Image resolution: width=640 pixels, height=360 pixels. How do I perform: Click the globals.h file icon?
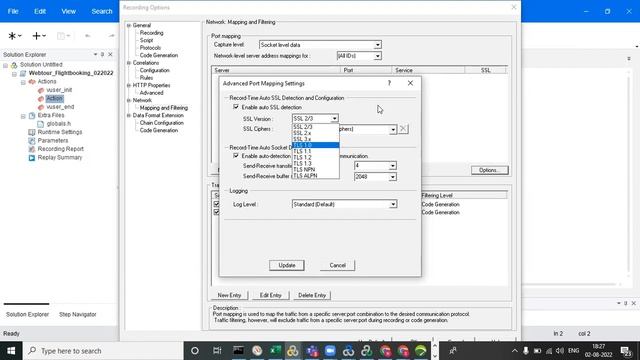click(41, 124)
